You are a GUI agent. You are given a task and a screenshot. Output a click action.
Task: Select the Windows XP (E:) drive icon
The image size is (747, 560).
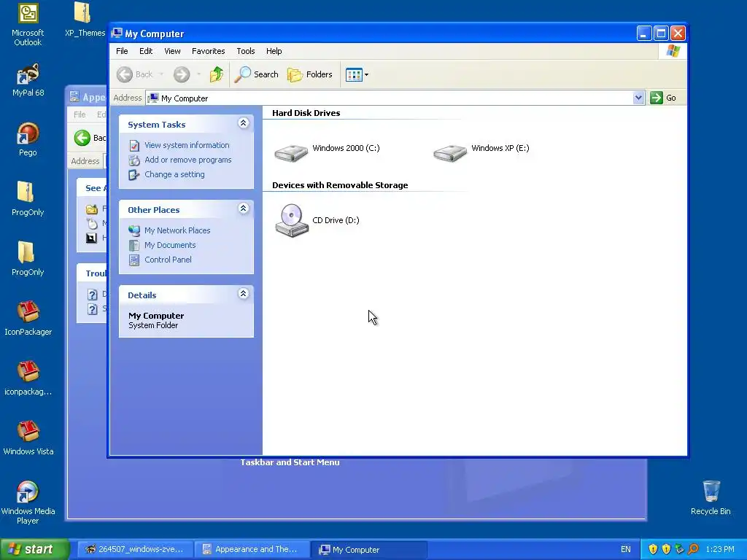point(449,153)
